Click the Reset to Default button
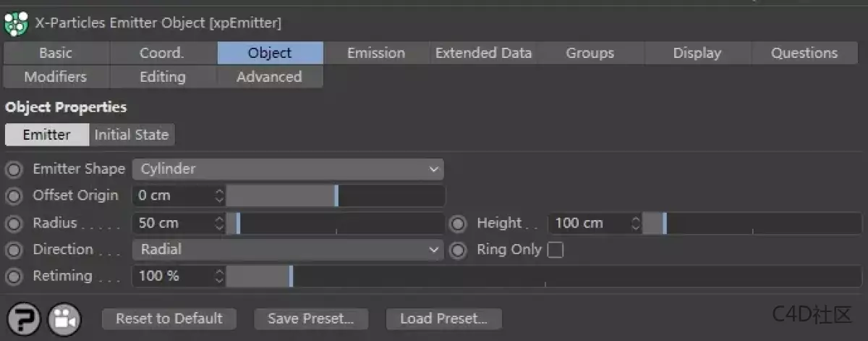 click(x=169, y=319)
